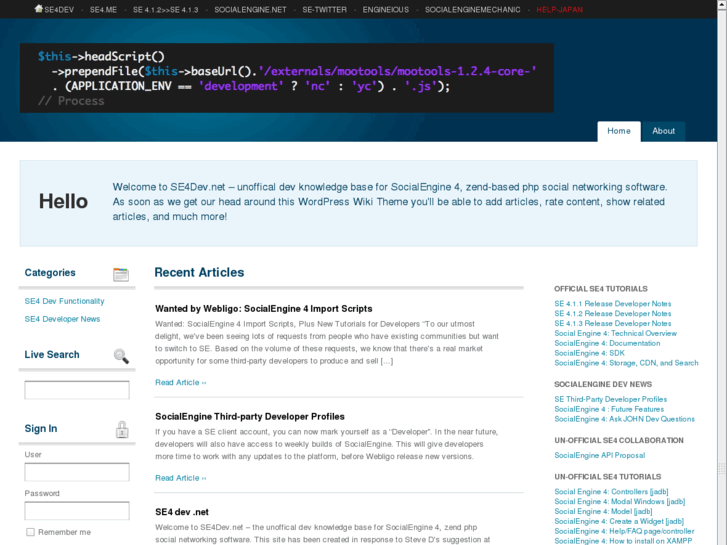Click the vertical page scrollbar
This screenshot has width=727, height=545.
point(722,272)
